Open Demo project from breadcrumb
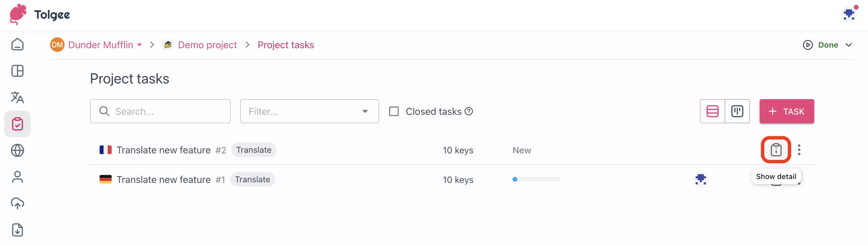This screenshot has height=245, width=868. pos(207,45)
